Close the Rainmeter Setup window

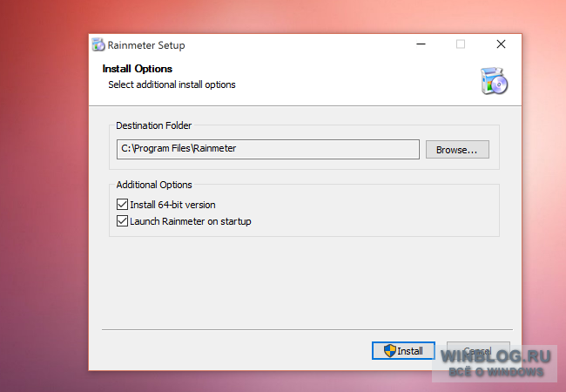[501, 44]
